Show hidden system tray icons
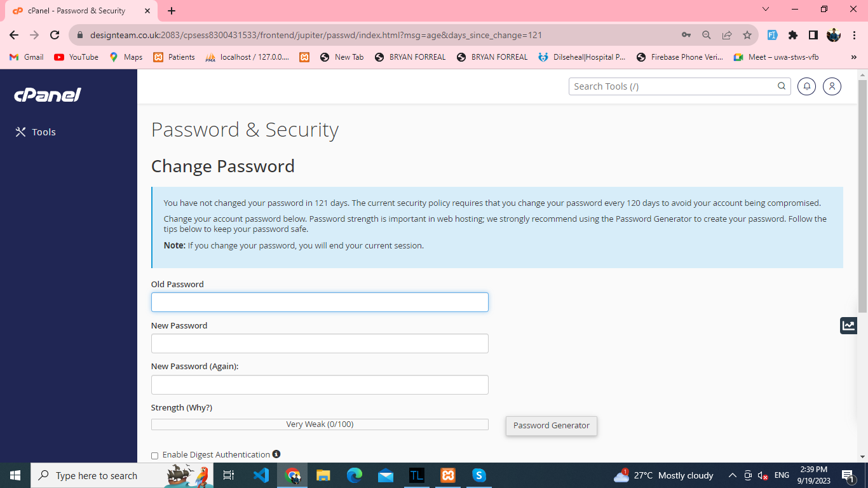868x488 pixels. click(732, 475)
